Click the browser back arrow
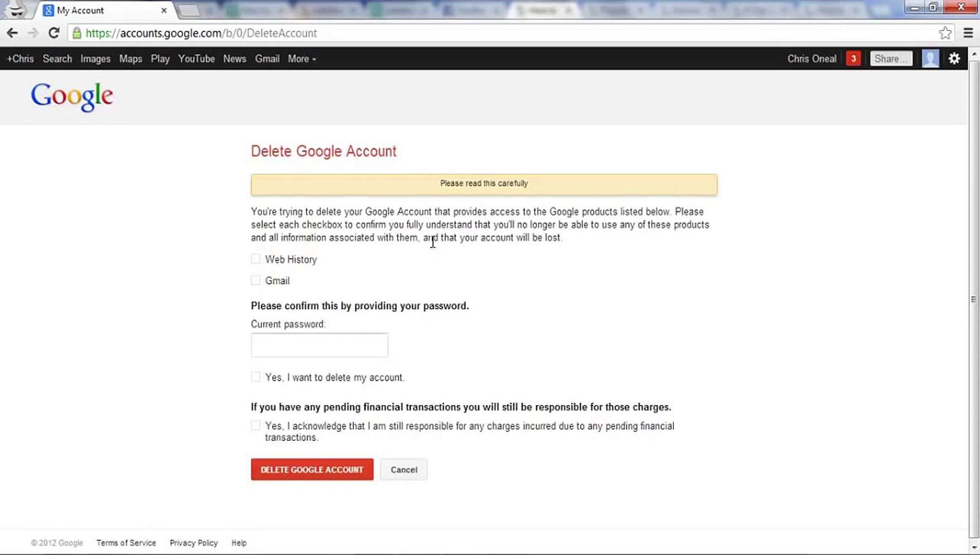The width and height of the screenshot is (980, 555). (12, 33)
